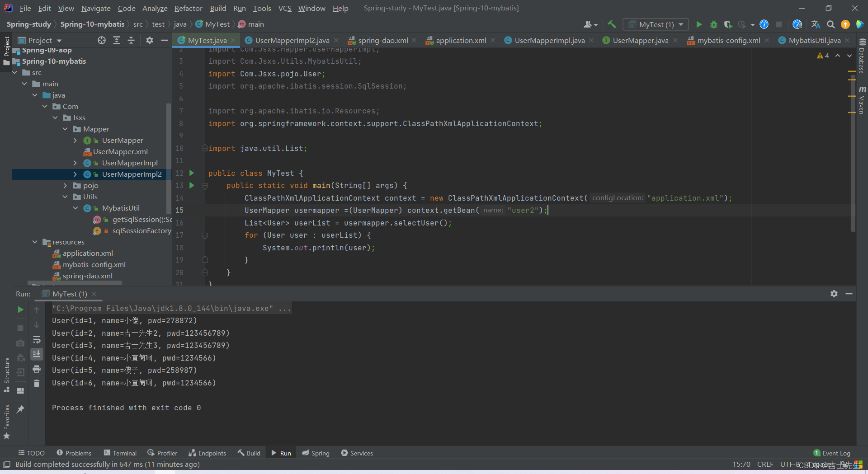Open warnings indicator showing 4
This screenshot has width=868, height=474.
click(823, 56)
